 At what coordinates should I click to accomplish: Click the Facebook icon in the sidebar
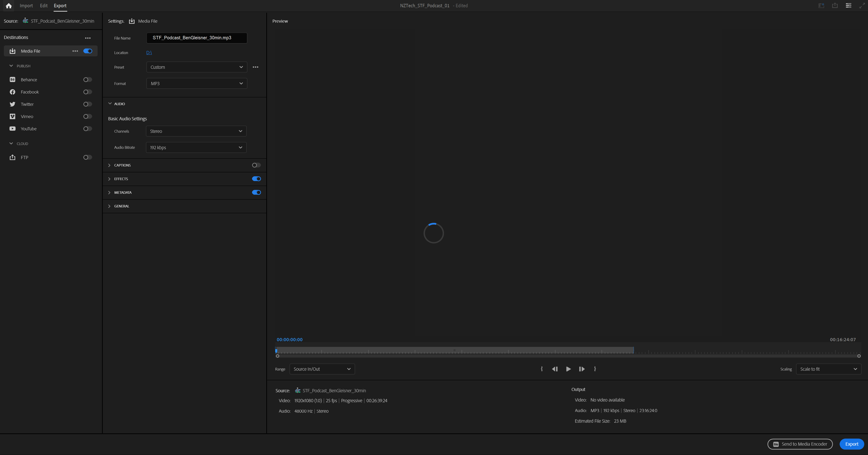pyautogui.click(x=12, y=92)
